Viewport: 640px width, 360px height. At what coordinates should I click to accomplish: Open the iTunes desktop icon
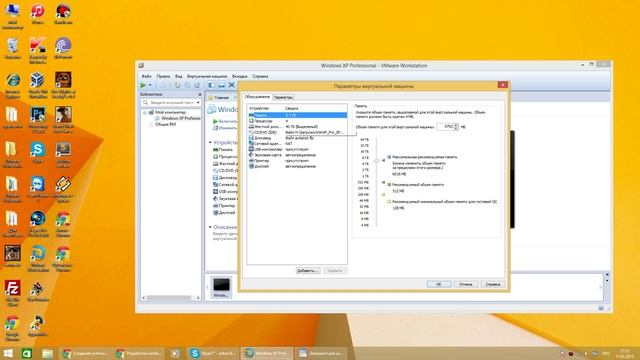[38, 14]
